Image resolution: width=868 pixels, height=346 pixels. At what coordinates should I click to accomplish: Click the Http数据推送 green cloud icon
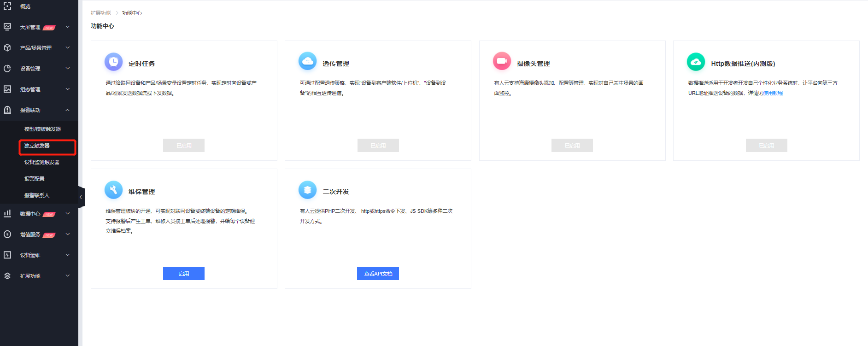coord(696,62)
